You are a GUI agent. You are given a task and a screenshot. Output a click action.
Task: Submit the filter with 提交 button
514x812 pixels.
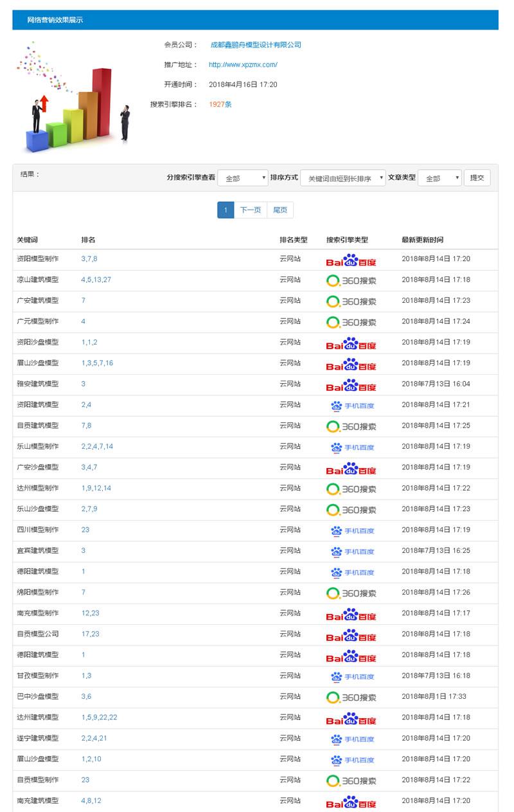coord(477,177)
